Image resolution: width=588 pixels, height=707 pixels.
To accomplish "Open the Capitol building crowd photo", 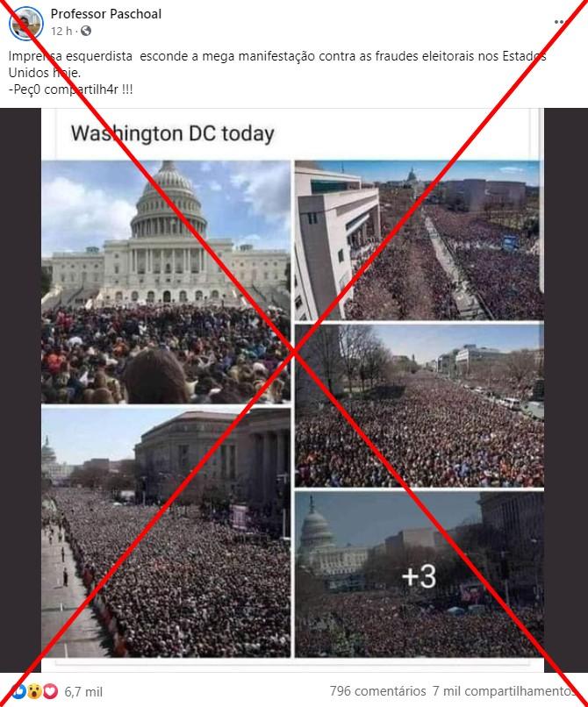I will tap(166, 282).
